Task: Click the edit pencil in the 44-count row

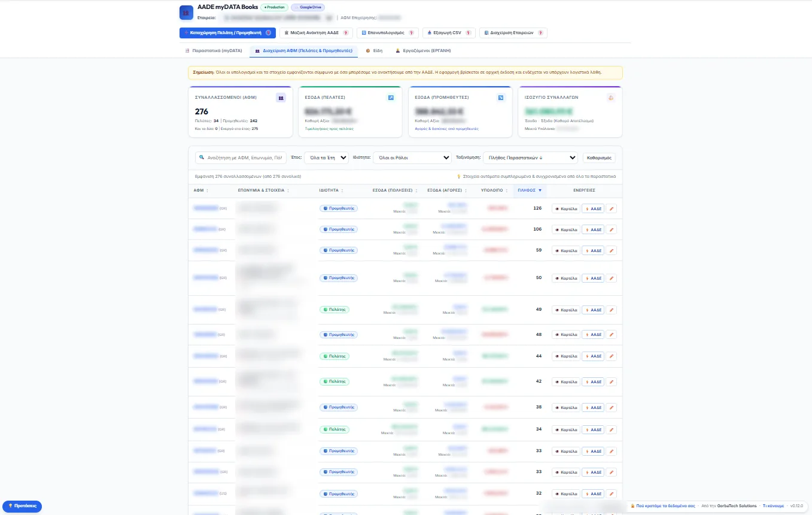Action: pos(611,356)
